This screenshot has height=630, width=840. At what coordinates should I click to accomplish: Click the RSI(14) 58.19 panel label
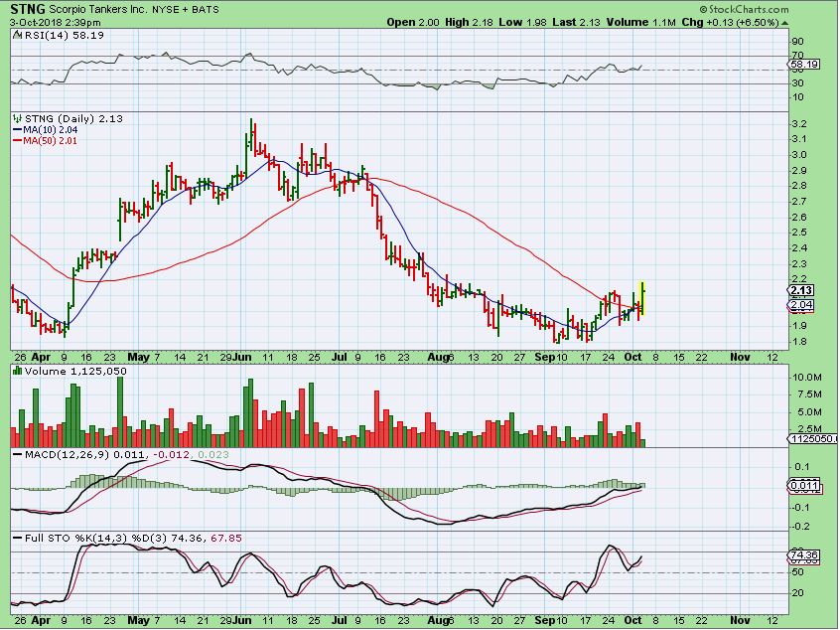click(65, 36)
